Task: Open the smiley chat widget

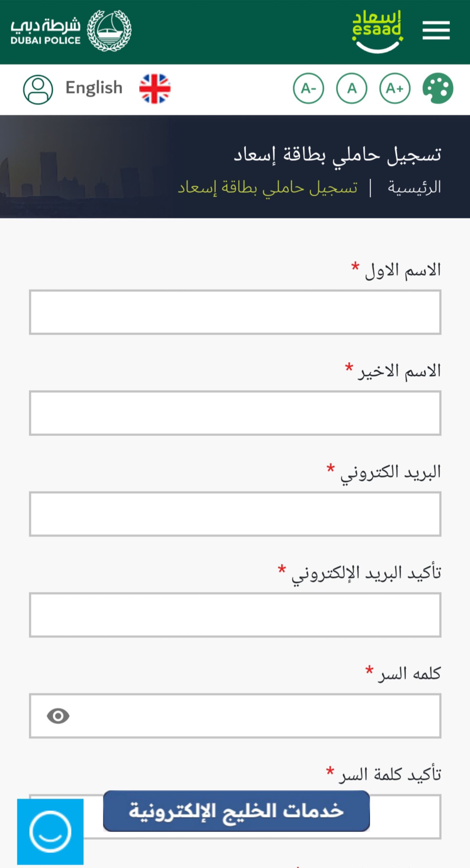Action: click(x=50, y=831)
